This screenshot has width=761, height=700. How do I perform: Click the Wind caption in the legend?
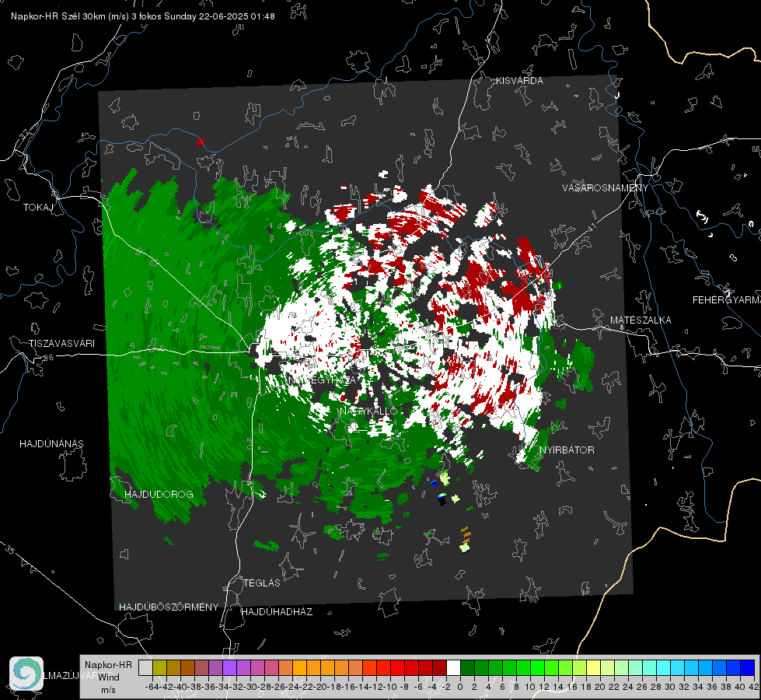[x=109, y=677]
